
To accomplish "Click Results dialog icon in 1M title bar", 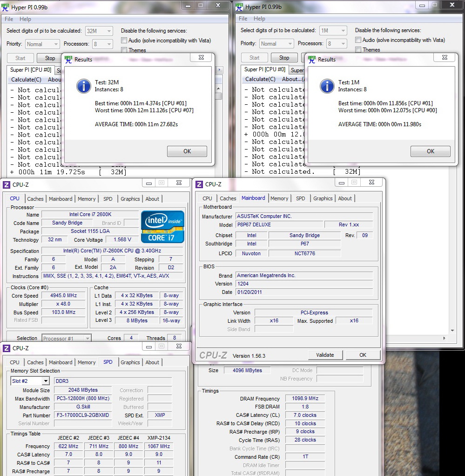I will pyautogui.click(x=311, y=59).
